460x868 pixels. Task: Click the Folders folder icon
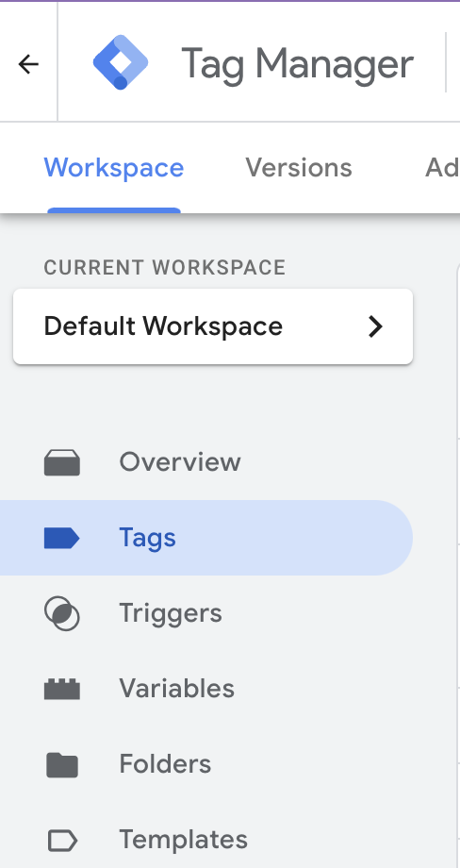pos(62,764)
